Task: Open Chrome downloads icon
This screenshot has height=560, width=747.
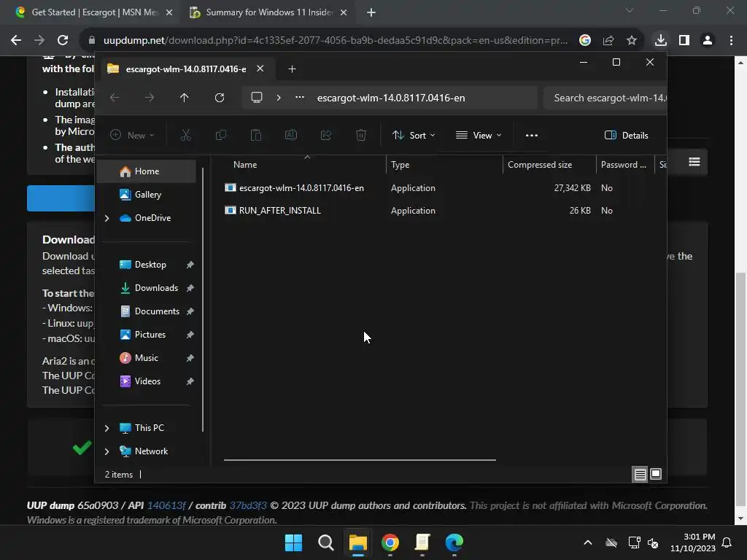Action: coord(661,41)
